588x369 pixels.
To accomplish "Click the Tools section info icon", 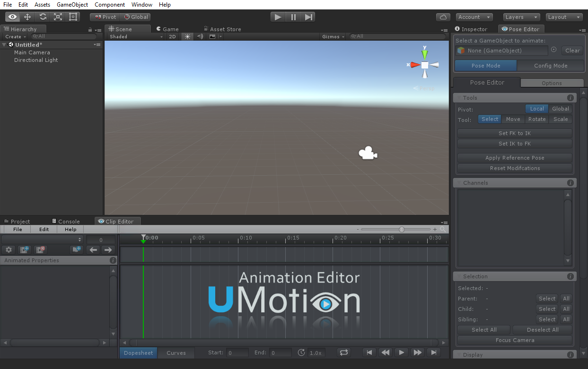I will click(570, 98).
